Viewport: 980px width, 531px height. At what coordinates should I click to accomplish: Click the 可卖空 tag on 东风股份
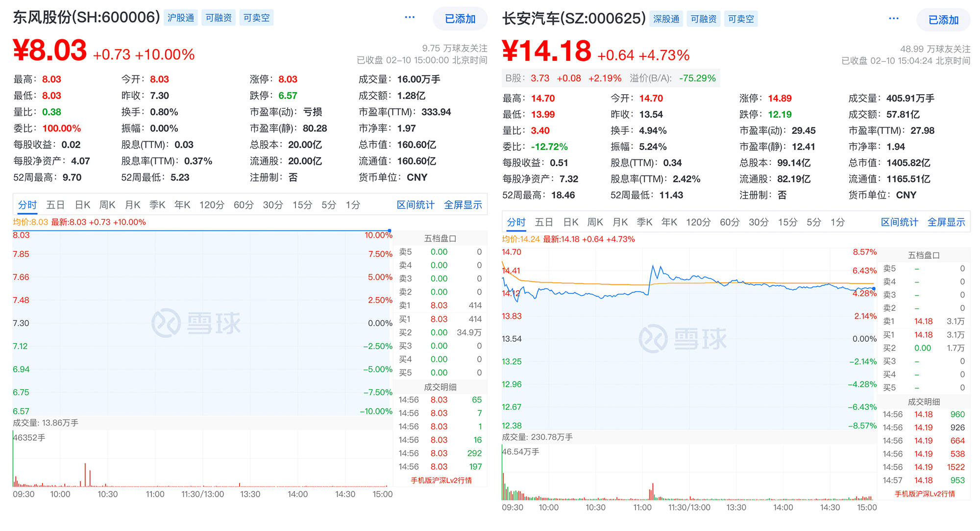click(x=256, y=18)
